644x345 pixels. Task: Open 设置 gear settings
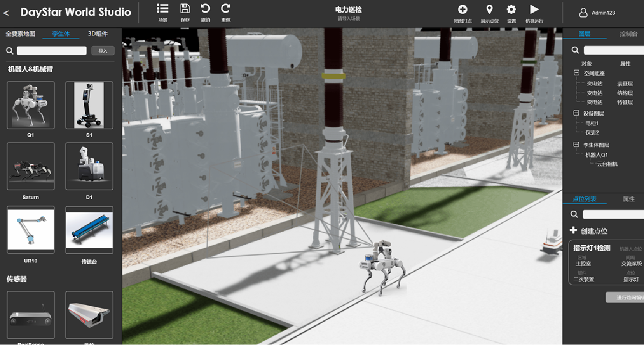(511, 10)
